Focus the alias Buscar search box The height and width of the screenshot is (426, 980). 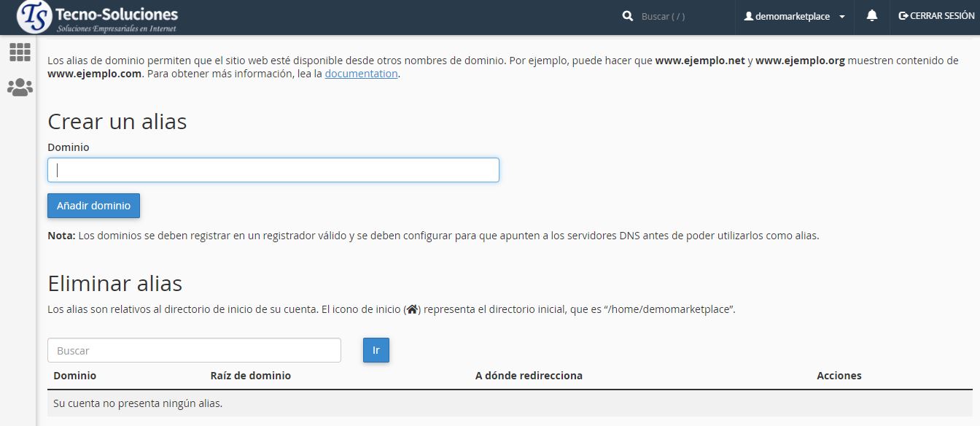(x=194, y=350)
